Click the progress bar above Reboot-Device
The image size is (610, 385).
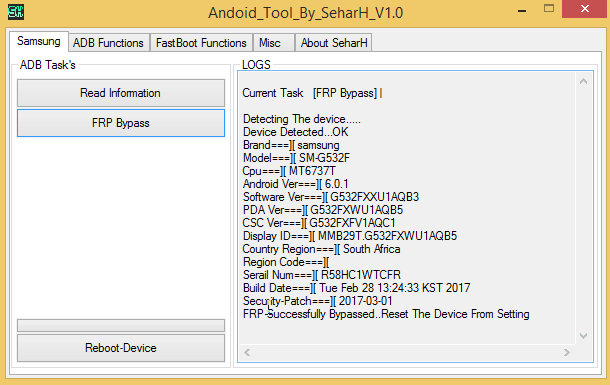click(121, 326)
